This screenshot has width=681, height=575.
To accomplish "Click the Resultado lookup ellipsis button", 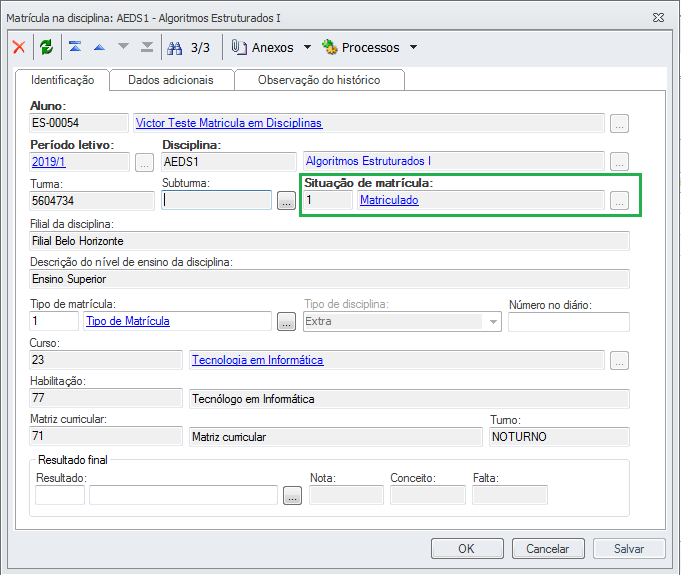I will (292, 496).
